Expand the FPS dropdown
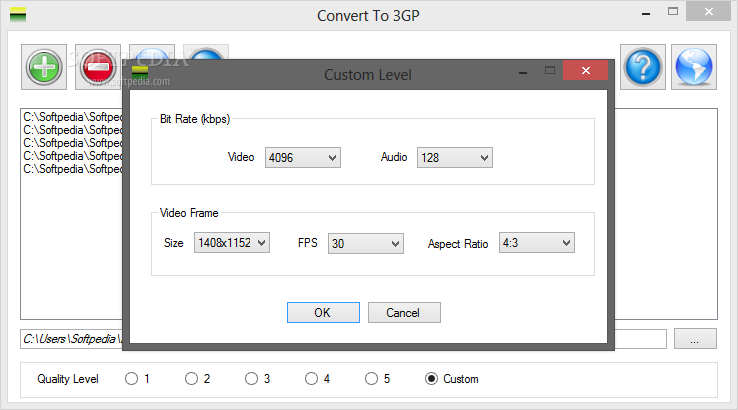Image resolution: width=738 pixels, height=410 pixels. 366,243
